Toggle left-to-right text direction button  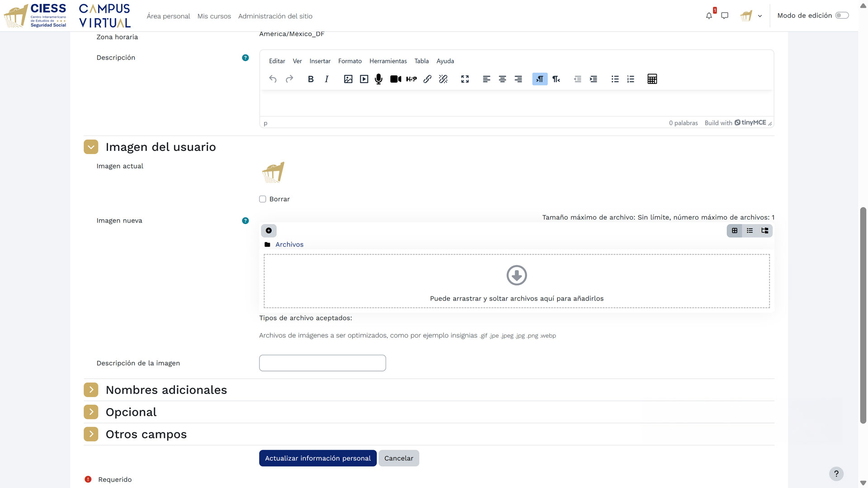(x=540, y=79)
